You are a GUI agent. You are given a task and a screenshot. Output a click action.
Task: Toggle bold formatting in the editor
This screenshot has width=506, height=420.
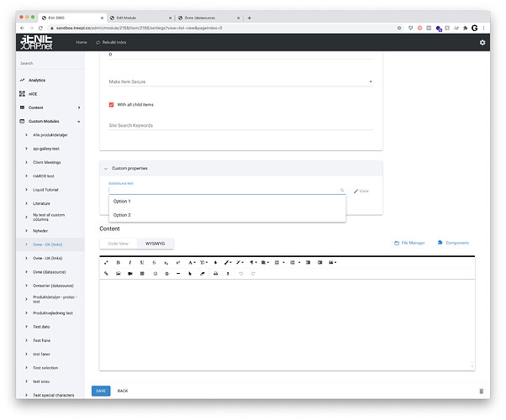[x=118, y=263]
